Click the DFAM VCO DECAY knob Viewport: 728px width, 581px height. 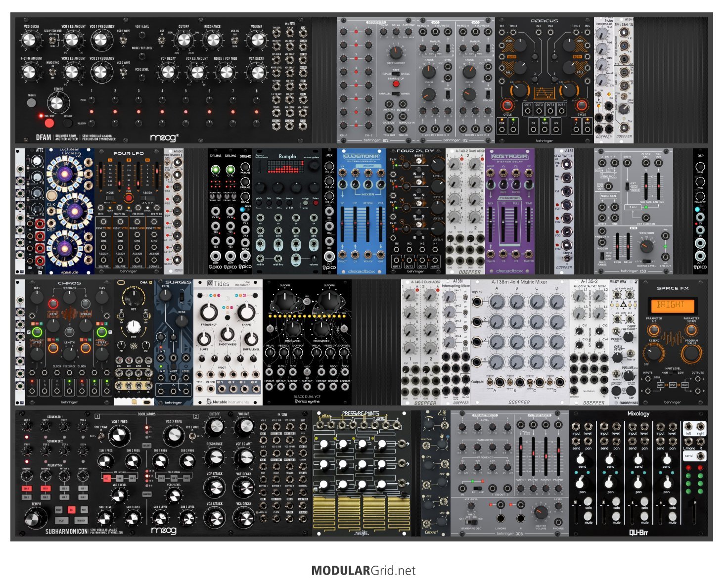click(30, 40)
